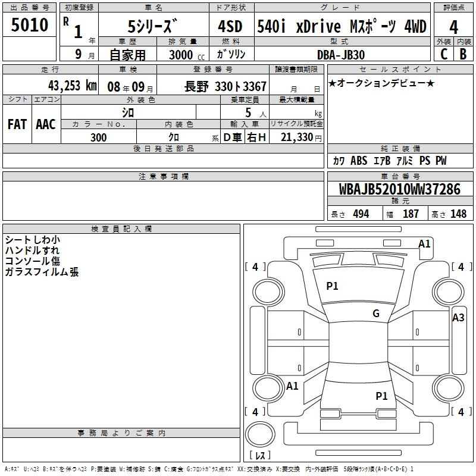This screenshot has width=476, height=476.
Task: Click the shift type FAT
Action: click(17, 124)
